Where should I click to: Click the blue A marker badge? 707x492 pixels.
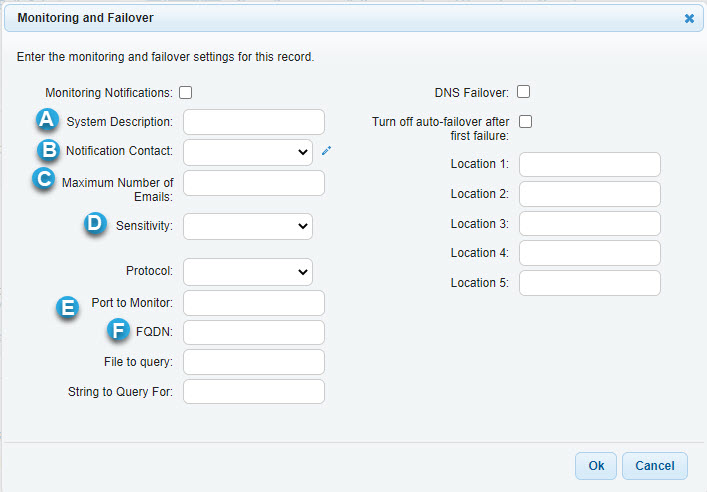pos(47,120)
